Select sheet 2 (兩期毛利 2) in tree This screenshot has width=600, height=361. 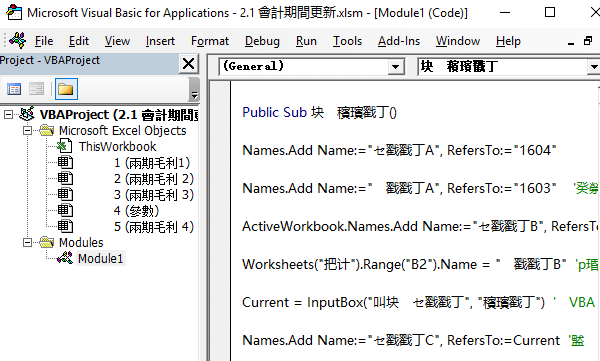(x=153, y=179)
